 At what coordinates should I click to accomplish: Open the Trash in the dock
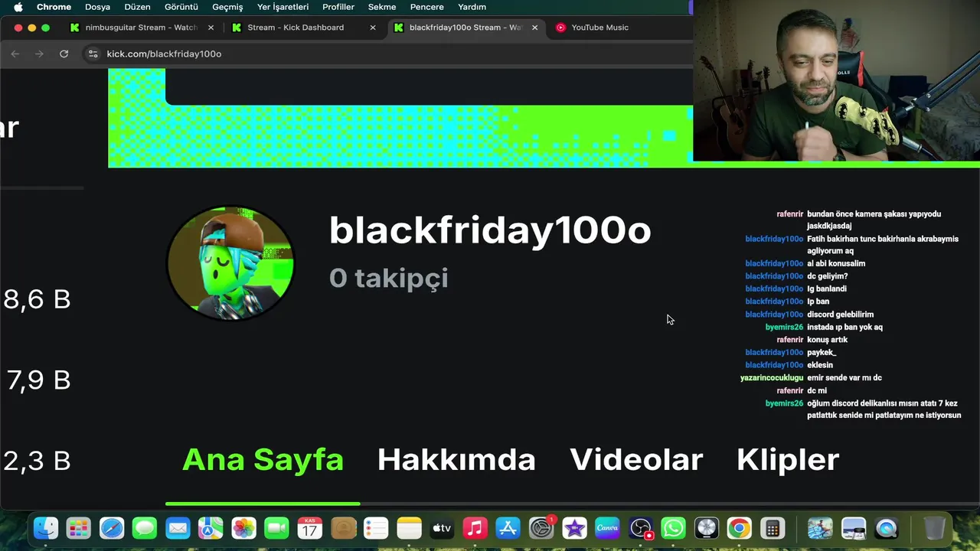(934, 528)
